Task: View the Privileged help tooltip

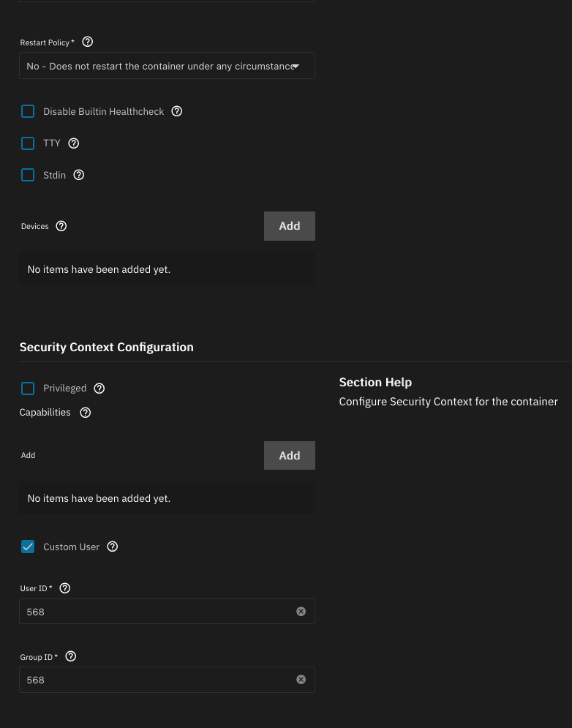Action: [x=99, y=388]
